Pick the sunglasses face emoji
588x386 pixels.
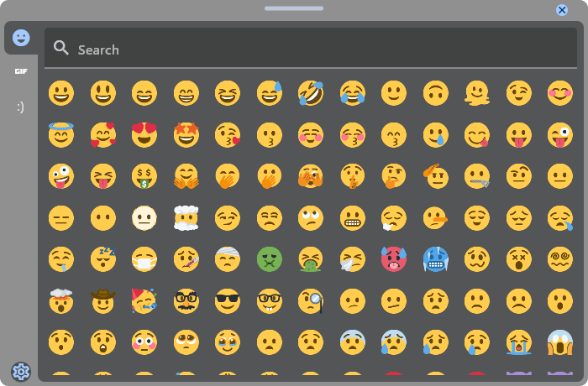pos(228,301)
